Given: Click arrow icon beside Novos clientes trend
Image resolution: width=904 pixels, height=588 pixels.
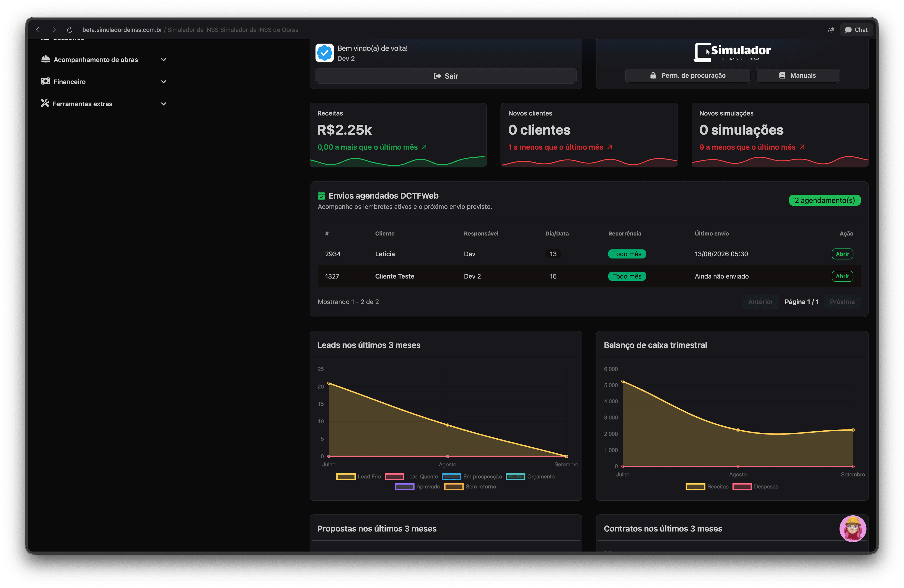Looking at the screenshot, I should [610, 147].
